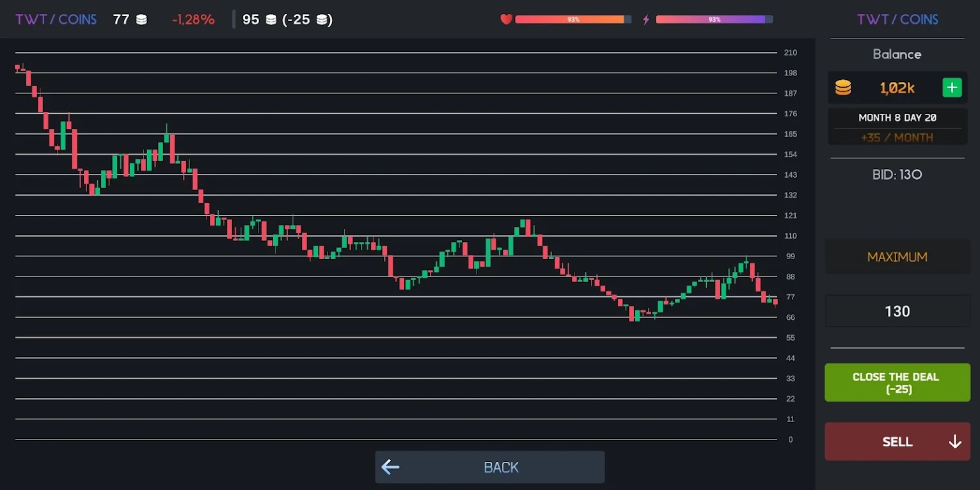Click the red heart health icon

pyautogui.click(x=506, y=19)
